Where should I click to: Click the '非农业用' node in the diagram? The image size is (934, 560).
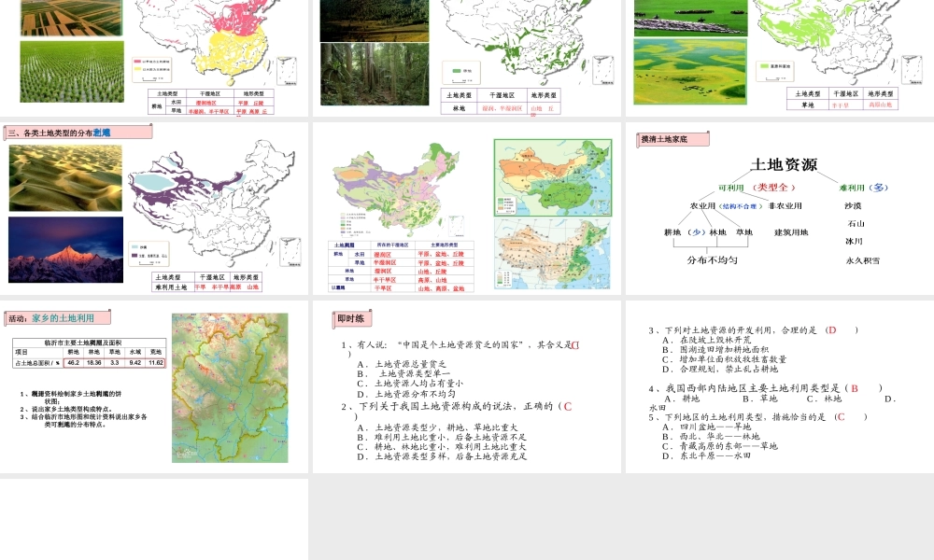point(785,206)
